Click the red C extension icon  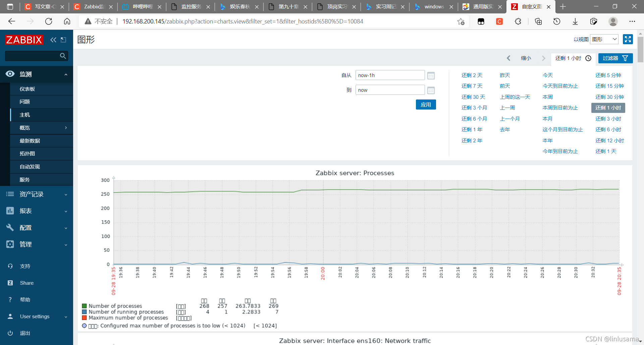click(499, 21)
